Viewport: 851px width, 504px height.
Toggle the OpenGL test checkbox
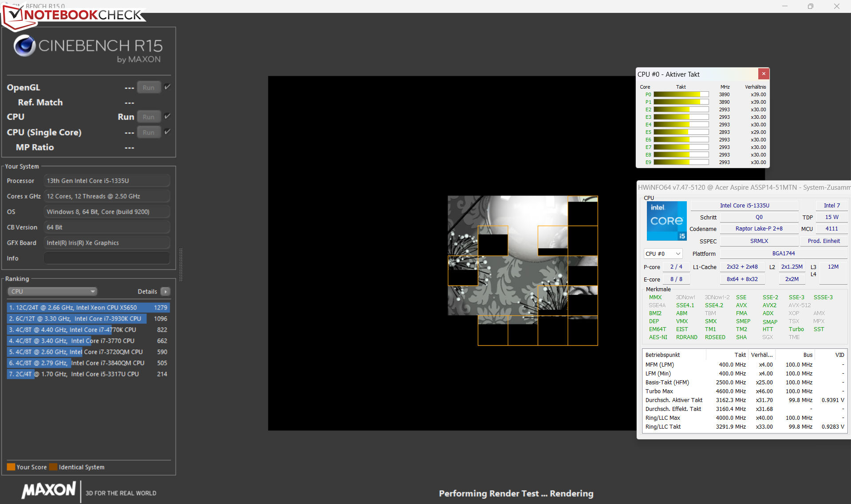pos(167,87)
